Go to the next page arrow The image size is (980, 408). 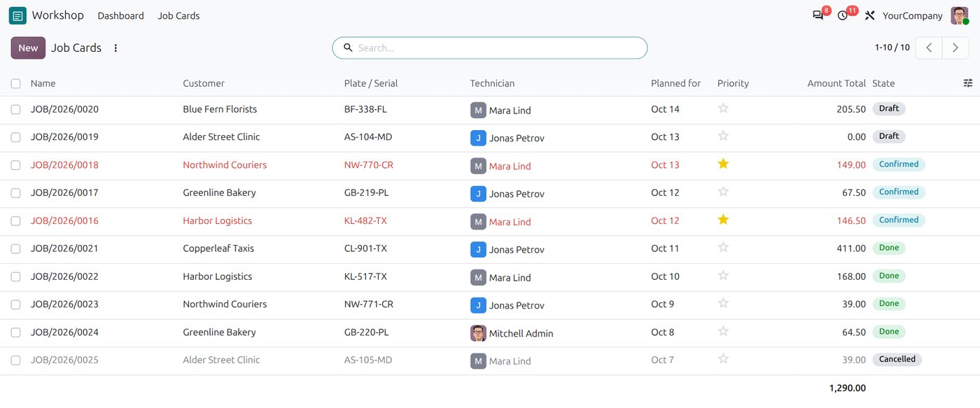click(955, 48)
